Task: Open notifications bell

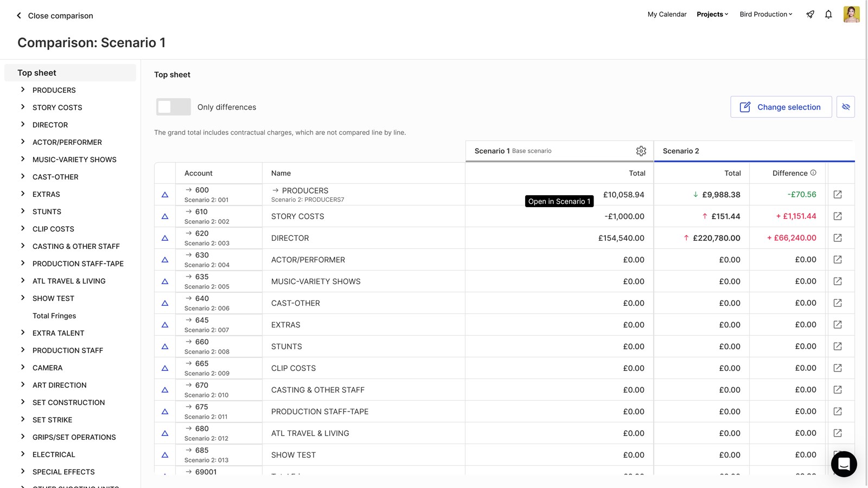Action: click(828, 15)
